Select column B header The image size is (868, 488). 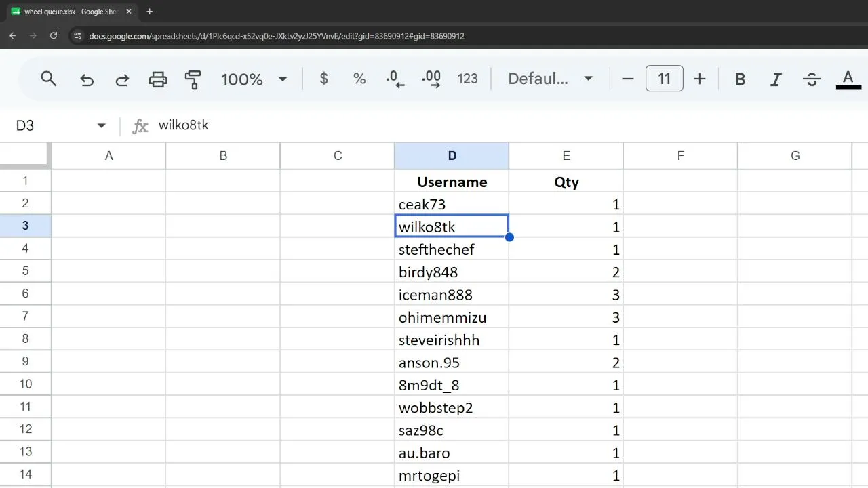click(x=223, y=156)
